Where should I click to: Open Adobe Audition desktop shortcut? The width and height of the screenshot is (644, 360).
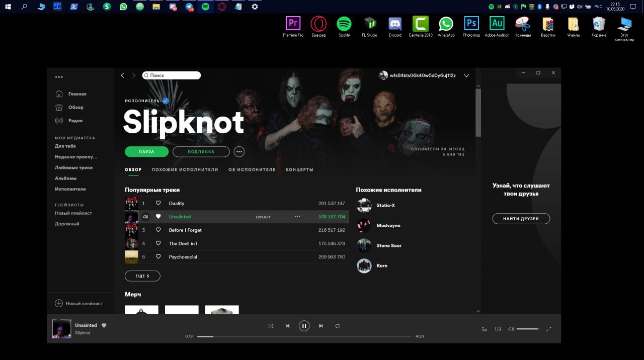point(497,27)
